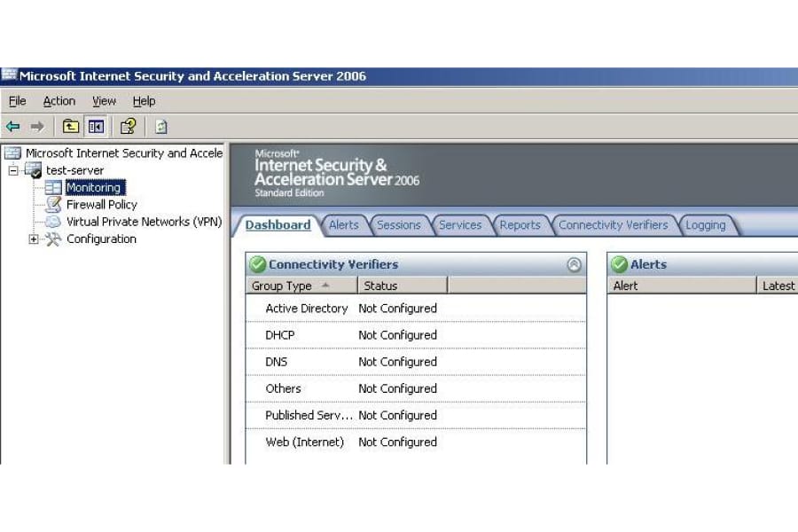Open the Help toolbar icon
798x532 pixels.
tap(129, 125)
